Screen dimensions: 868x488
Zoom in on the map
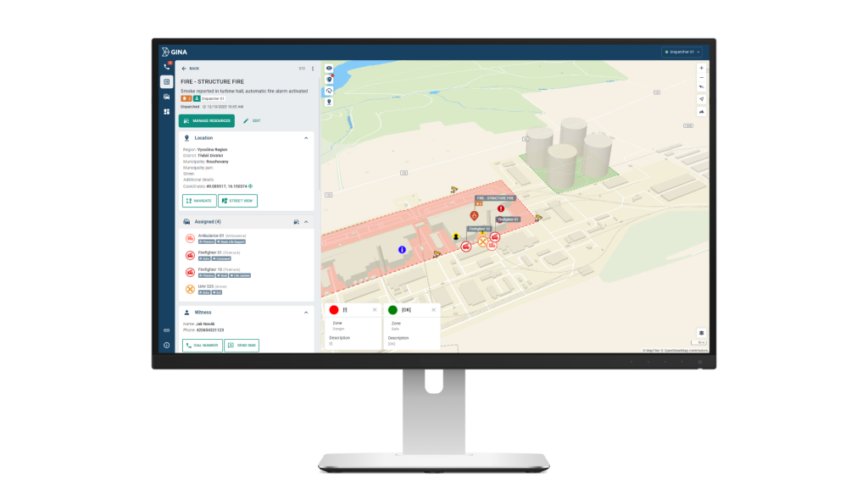[701, 68]
